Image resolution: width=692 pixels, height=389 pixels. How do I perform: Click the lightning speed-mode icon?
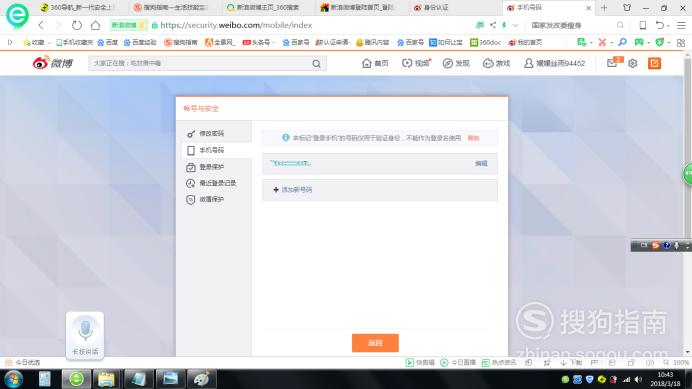tap(504, 25)
